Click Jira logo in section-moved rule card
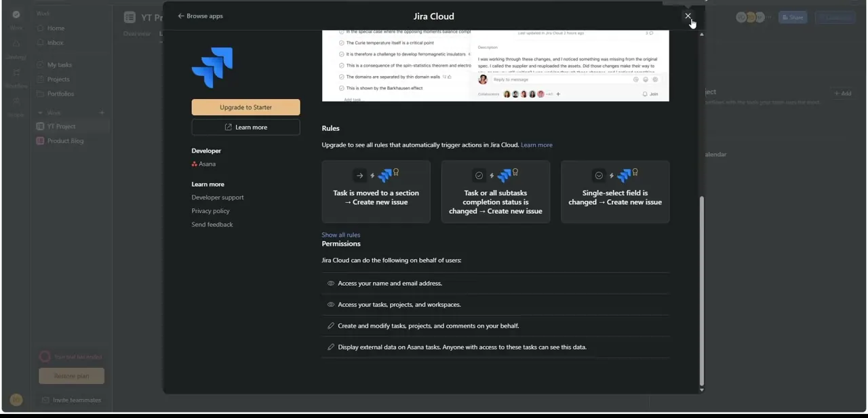868x418 pixels. (385, 176)
